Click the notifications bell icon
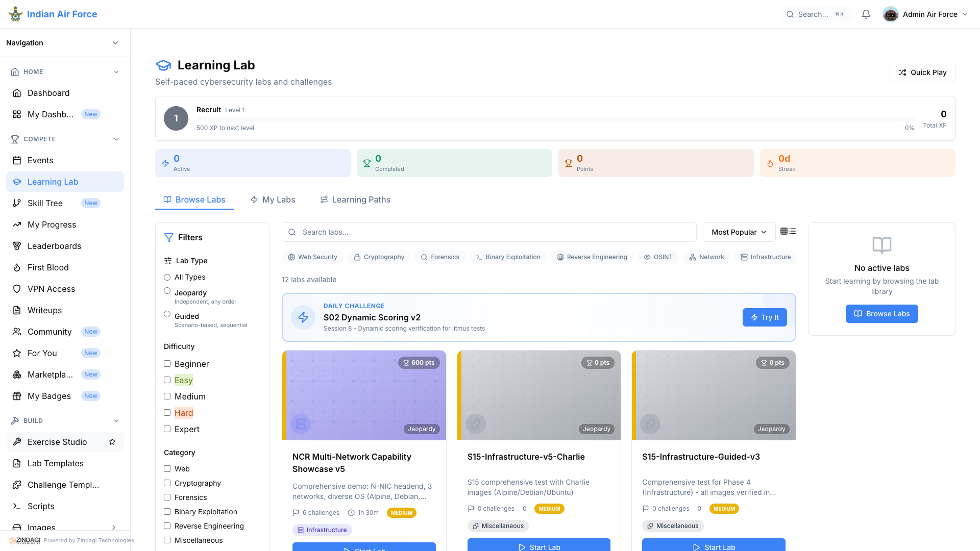This screenshot has height=551, width=980. pyautogui.click(x=866, y=14)
